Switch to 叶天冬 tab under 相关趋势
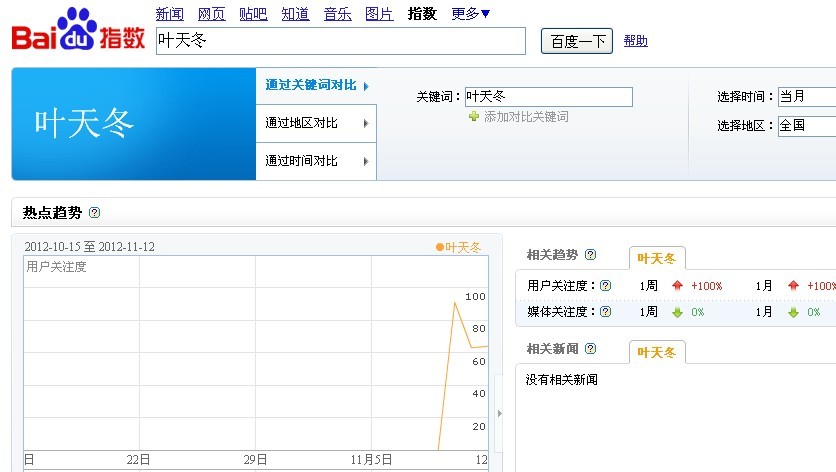The height and width of the screenshot is (472, 836). point(657,258)
